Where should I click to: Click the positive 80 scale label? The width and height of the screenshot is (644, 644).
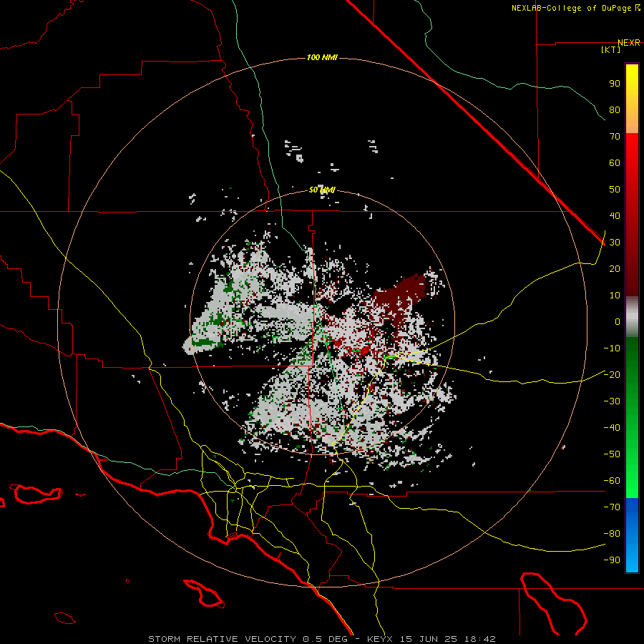615,109
